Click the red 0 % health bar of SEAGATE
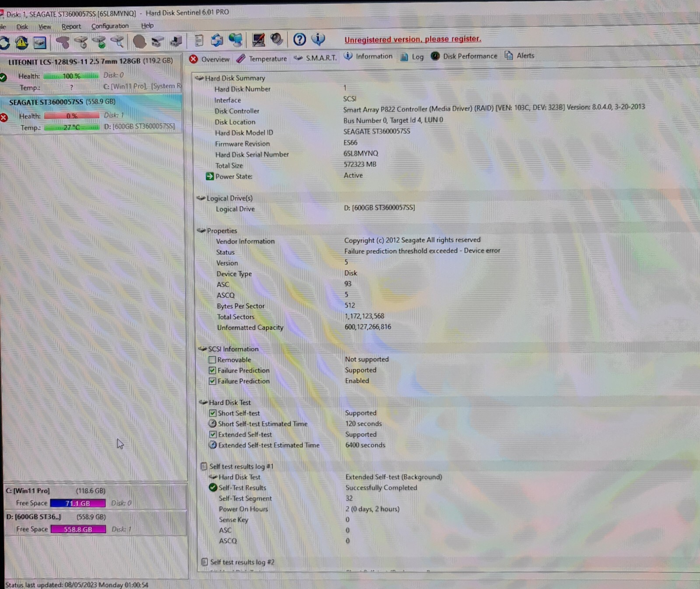The width and height of the screenshot is (700, 589). point(72,116)
